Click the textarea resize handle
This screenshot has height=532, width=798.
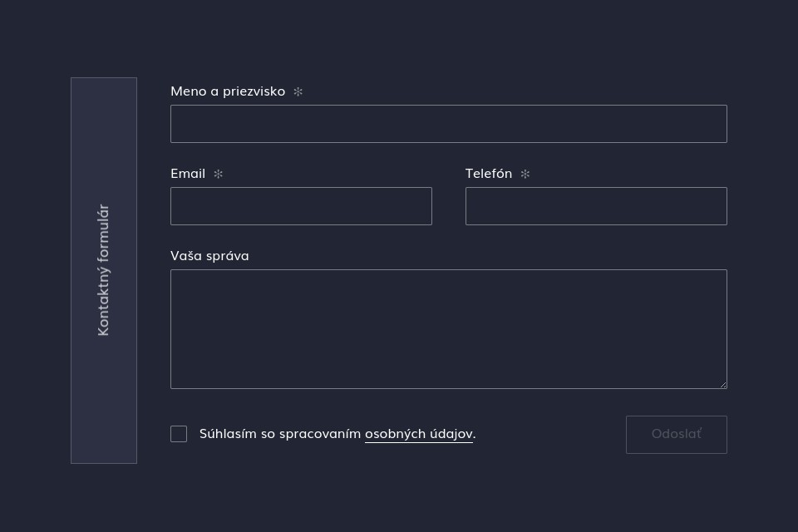(x=723, y=385)
